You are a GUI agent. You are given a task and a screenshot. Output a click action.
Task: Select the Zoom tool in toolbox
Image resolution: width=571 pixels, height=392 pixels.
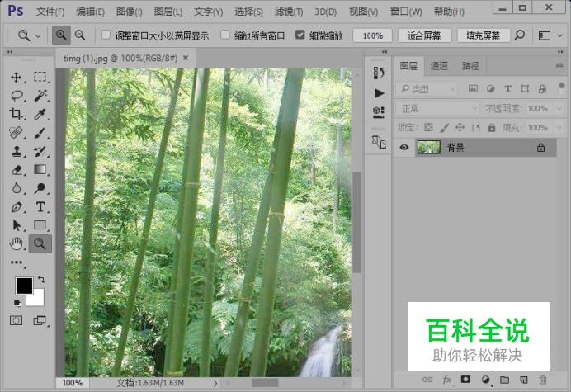tap(40, 243)
